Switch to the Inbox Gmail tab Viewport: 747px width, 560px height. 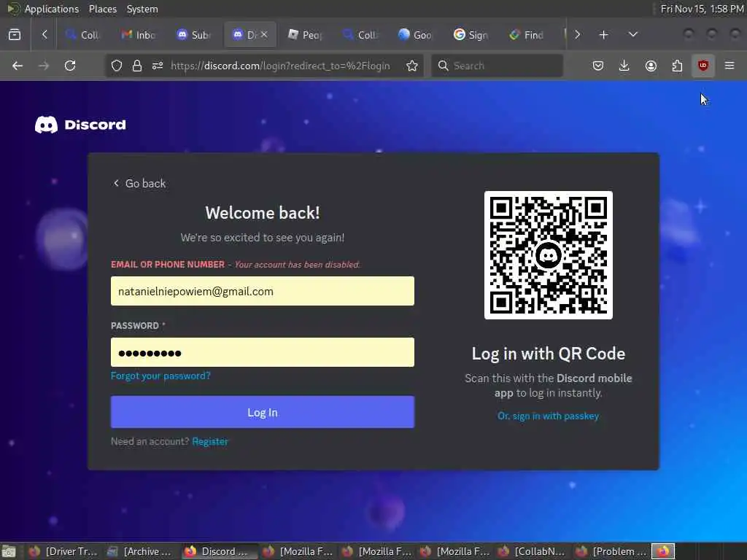(139, 35)
